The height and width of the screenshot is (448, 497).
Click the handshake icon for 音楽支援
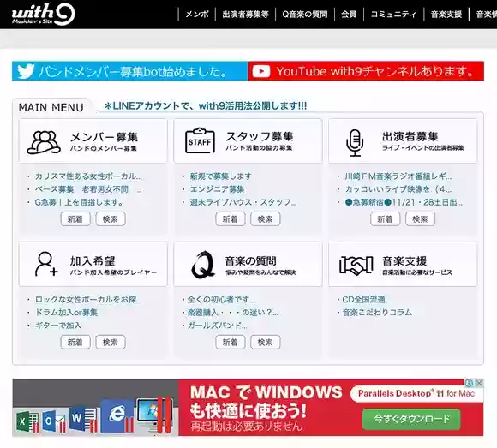click(356, 265)
